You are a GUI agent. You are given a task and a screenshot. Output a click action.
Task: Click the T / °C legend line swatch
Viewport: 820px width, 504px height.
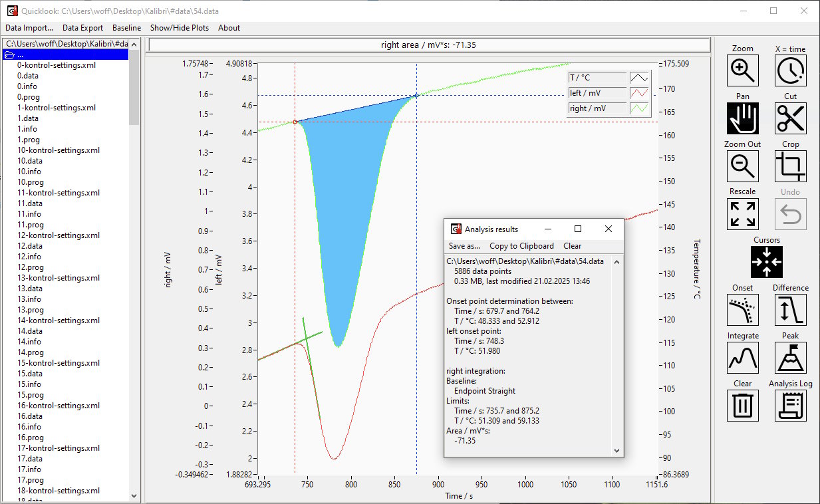pyautogui.click(x=639, y=78)
